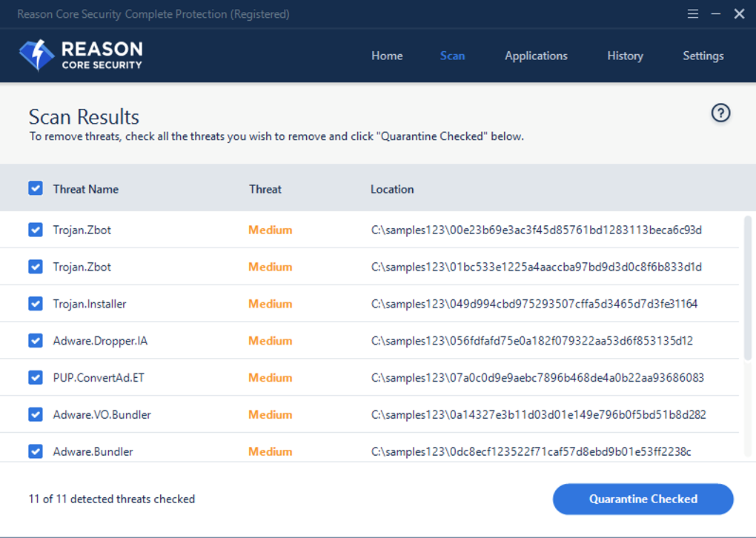Uncheck the PUP.ConvertAd.ET threat checkbox
Image resolution: width=756 pixels, height=538 pixels.
tap(35, 377)
